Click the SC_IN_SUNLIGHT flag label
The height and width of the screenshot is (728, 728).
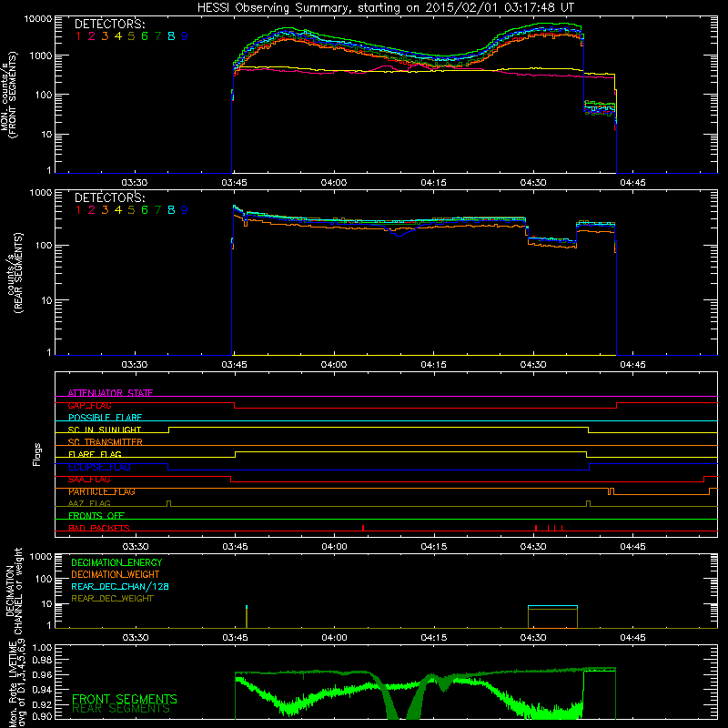pyautogui.click(x=105, y=430)
